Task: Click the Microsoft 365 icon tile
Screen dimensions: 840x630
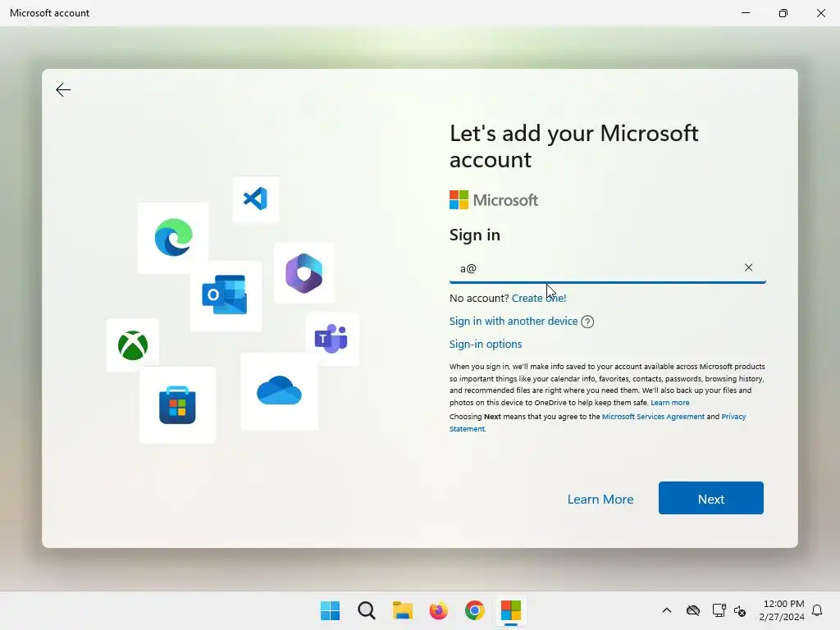Action: click(304, 273)
